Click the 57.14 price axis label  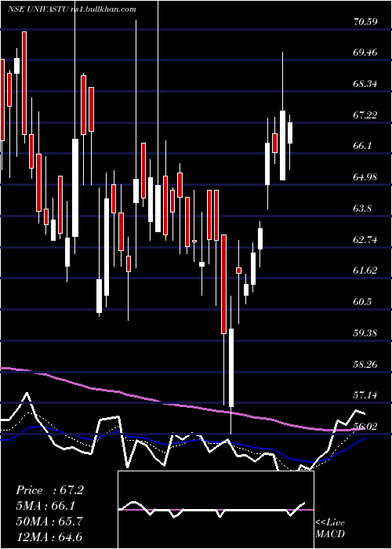(365, 395)
